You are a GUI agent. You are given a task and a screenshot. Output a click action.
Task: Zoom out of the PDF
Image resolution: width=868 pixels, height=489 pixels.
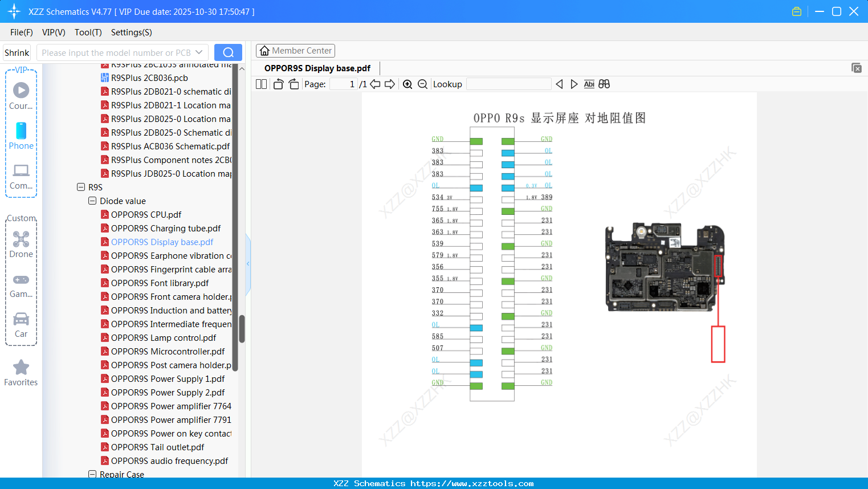click(x=422, y=84)
